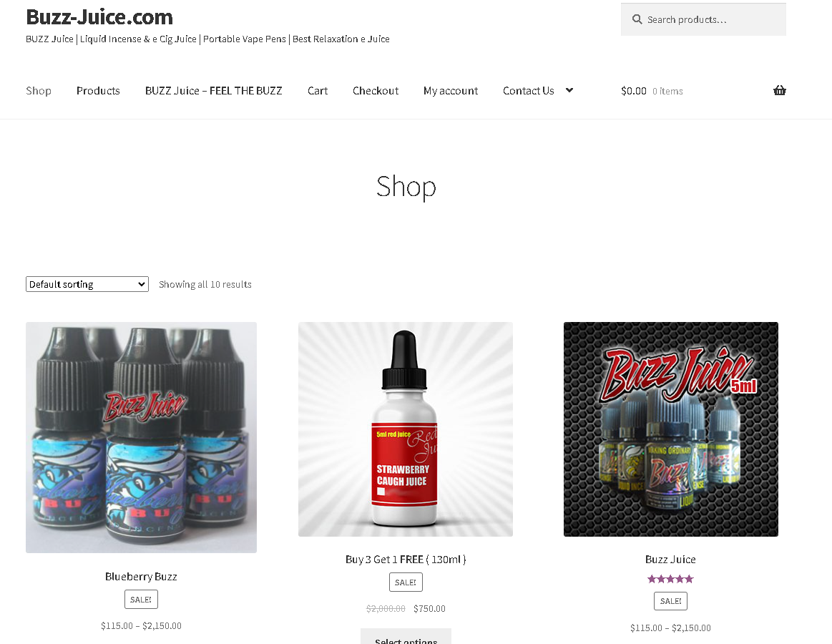Click the shopping basket cart icon
The height and width of the screenshot is (644, 832).
pos(779,90)
